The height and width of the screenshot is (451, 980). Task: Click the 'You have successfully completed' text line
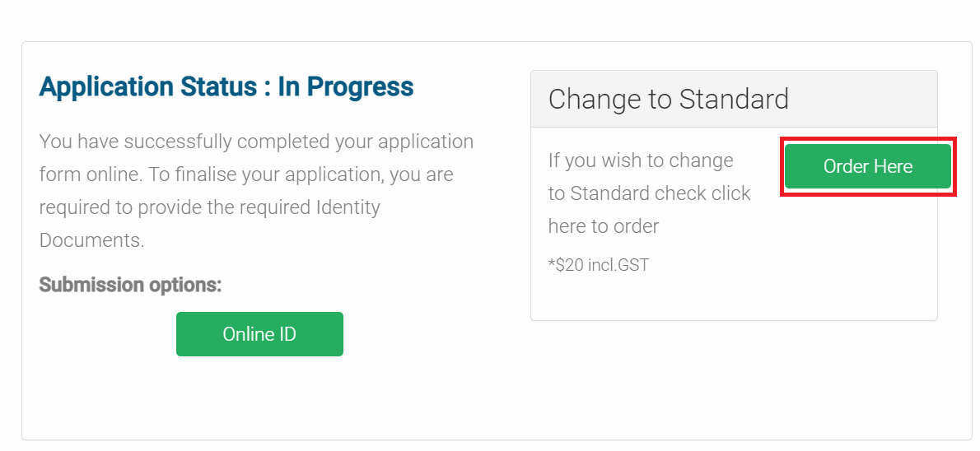click(256, 141)
